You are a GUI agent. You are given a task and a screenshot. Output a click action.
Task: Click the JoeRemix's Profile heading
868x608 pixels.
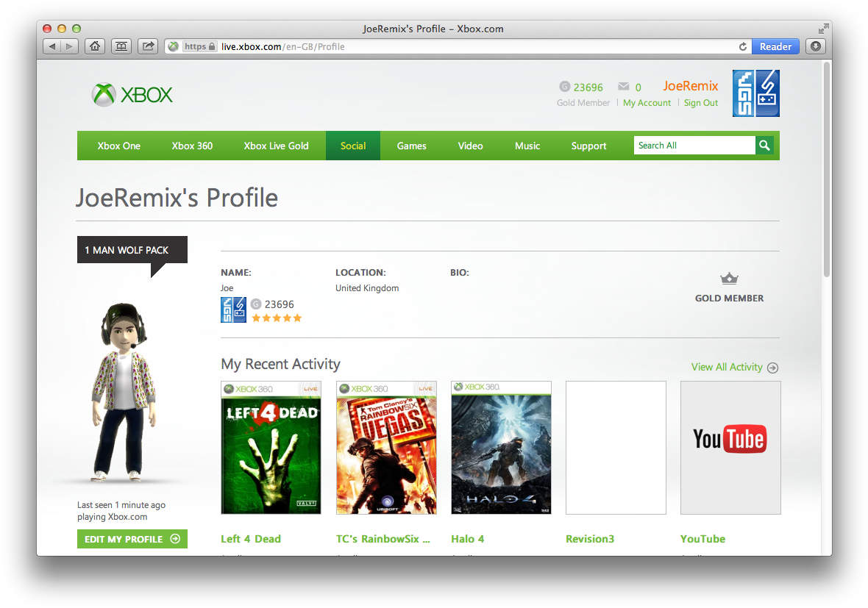177,198
